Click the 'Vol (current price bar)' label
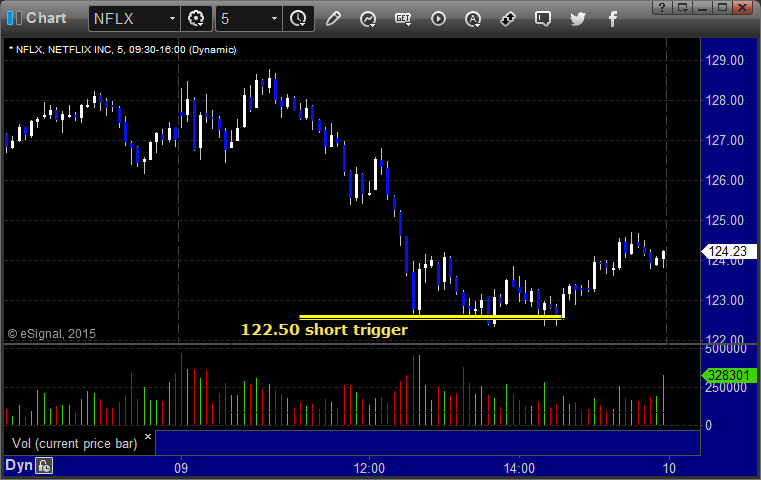Image resolution: width=761 pixels, height=480 pixels. [x=75, y=443]
